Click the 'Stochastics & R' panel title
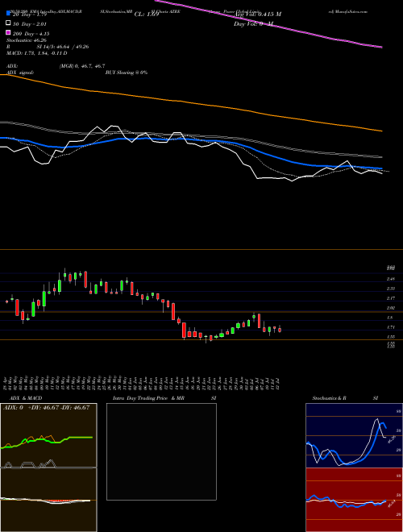This screenshot has height=532, width=403. 329,398
